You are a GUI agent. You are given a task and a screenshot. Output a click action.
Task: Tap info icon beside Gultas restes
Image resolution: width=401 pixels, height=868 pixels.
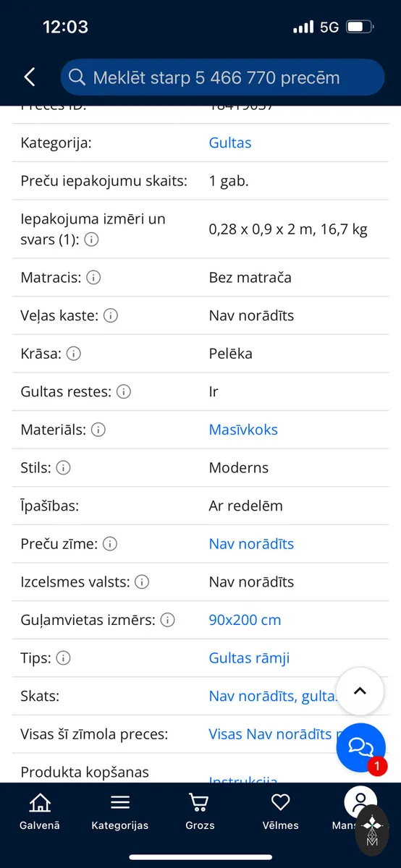pyautogui.click(x=124, y=391)
